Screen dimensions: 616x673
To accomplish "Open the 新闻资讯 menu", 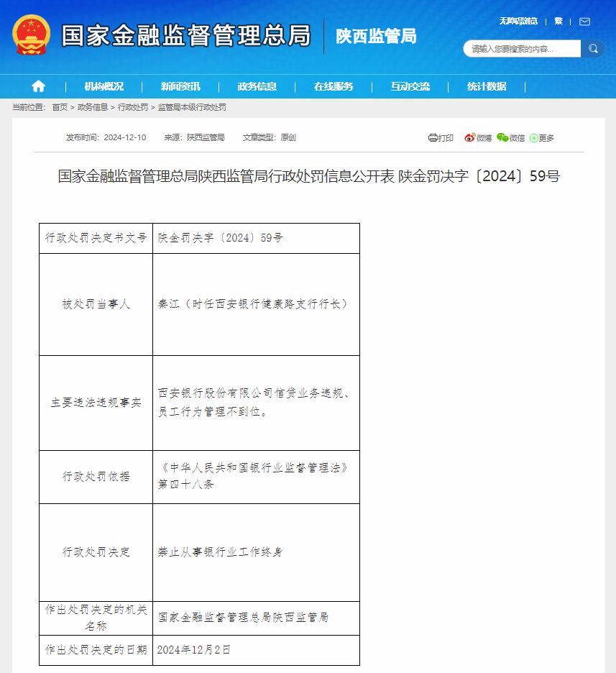I will [180, 87].
